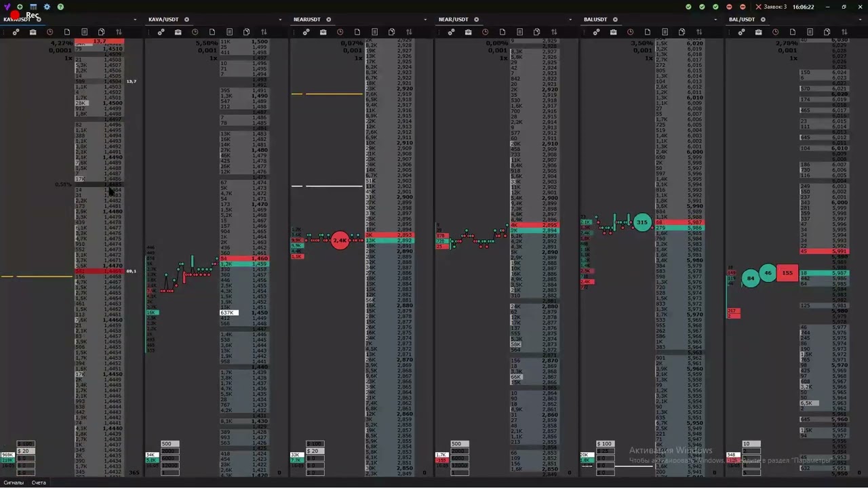This screenshot has height=488, width=868.
Task: Open NEARUSDT panel gears settings icon
Action: [306, 32]
